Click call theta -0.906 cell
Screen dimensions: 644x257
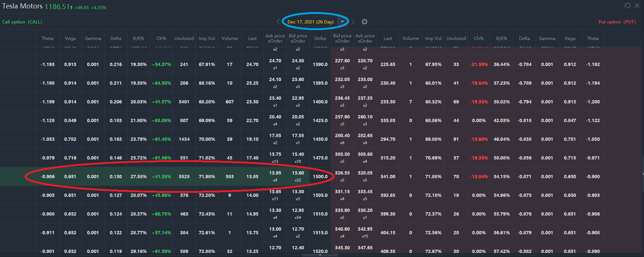click(47, 177)
